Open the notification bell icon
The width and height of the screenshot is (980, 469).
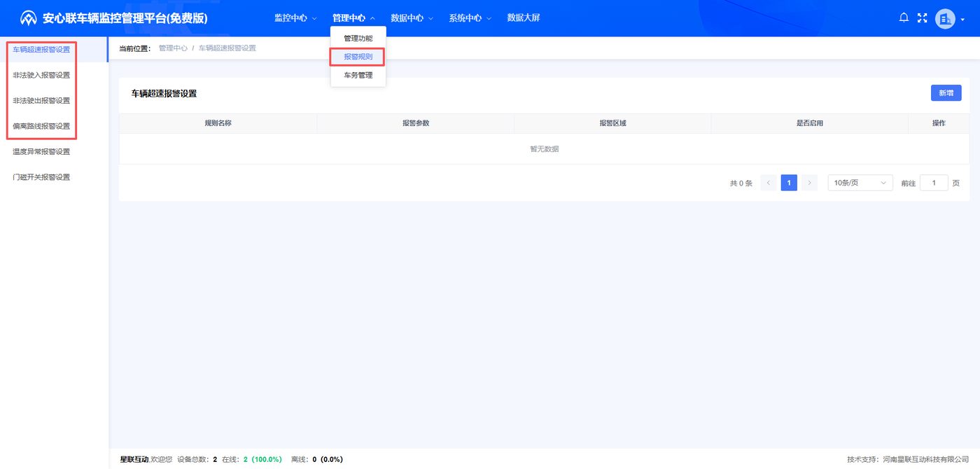click(x=904, y=18)
